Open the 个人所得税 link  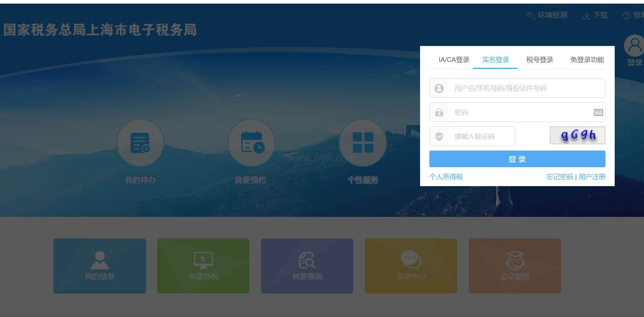click(446, 177)
